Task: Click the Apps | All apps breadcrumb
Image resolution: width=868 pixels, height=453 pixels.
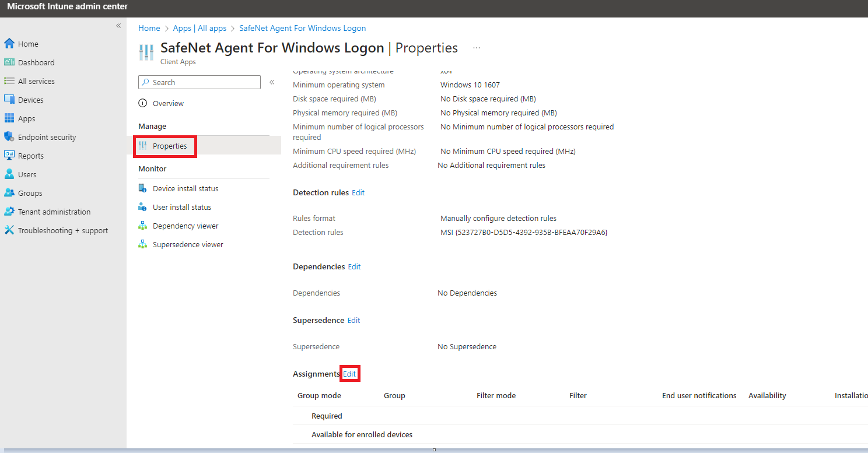Action: point(199,28)
